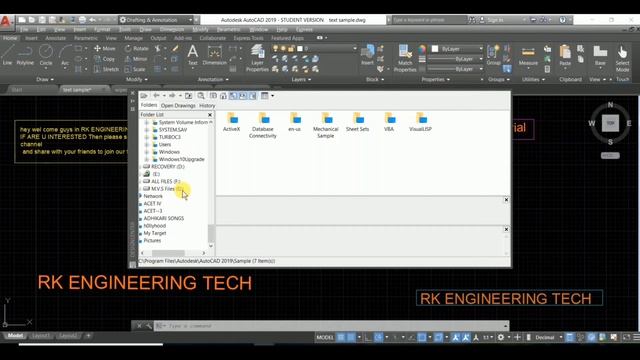This screenshot has width=640, height=360.
Task: Click the Group tool
Action: 493,55
